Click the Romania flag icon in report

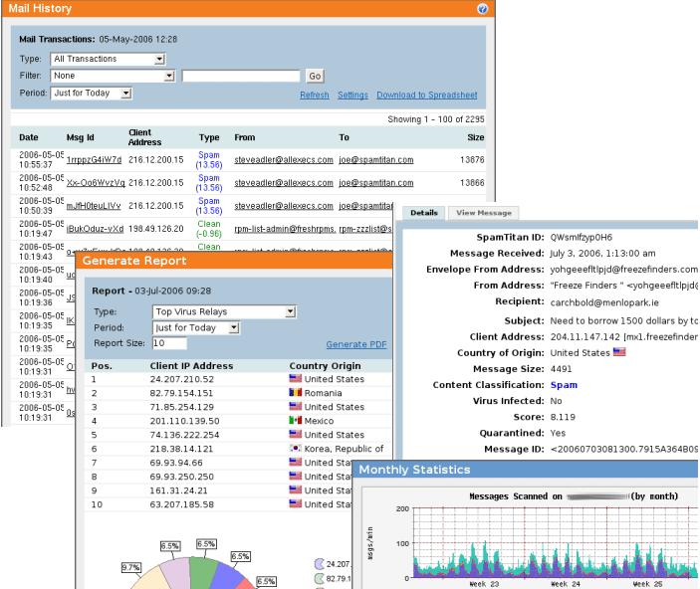coord(295,392)
